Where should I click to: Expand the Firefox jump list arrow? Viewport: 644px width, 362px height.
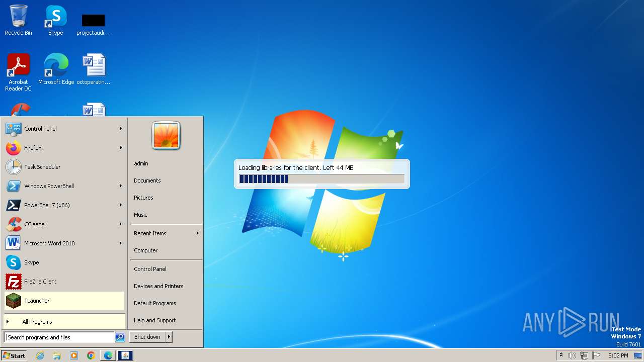tap(120, 148)
